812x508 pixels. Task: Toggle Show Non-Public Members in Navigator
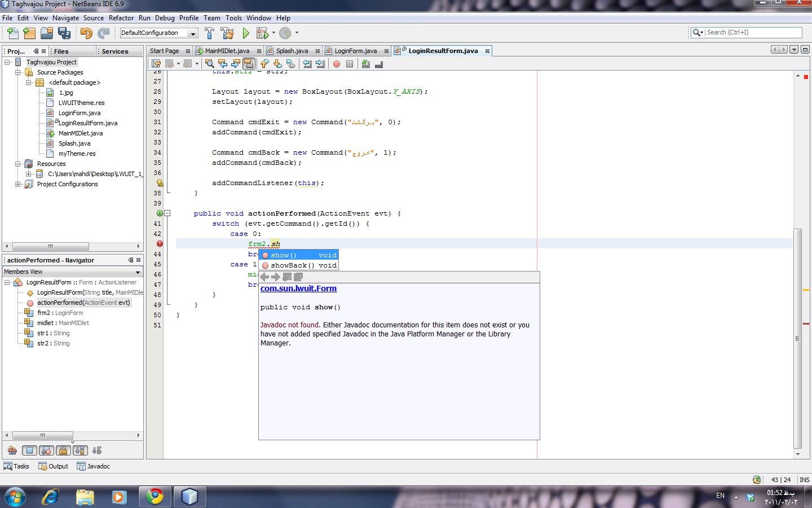tap(63, 450)
